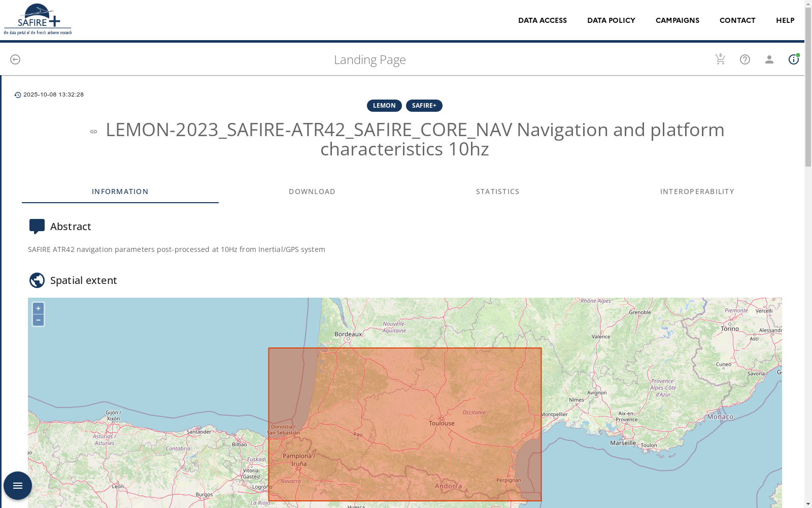Click Perpignan label on the map
The image size is (812, 508).
pos(509,480)
